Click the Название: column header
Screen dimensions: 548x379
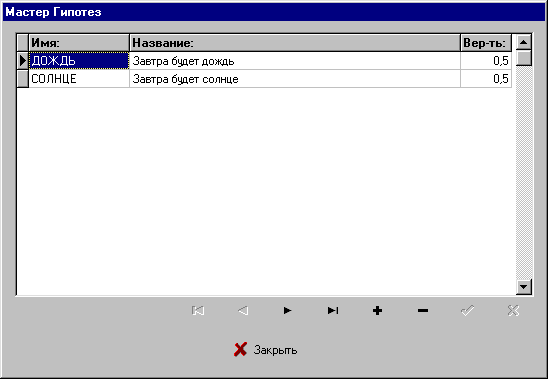(x=295, y=43)
